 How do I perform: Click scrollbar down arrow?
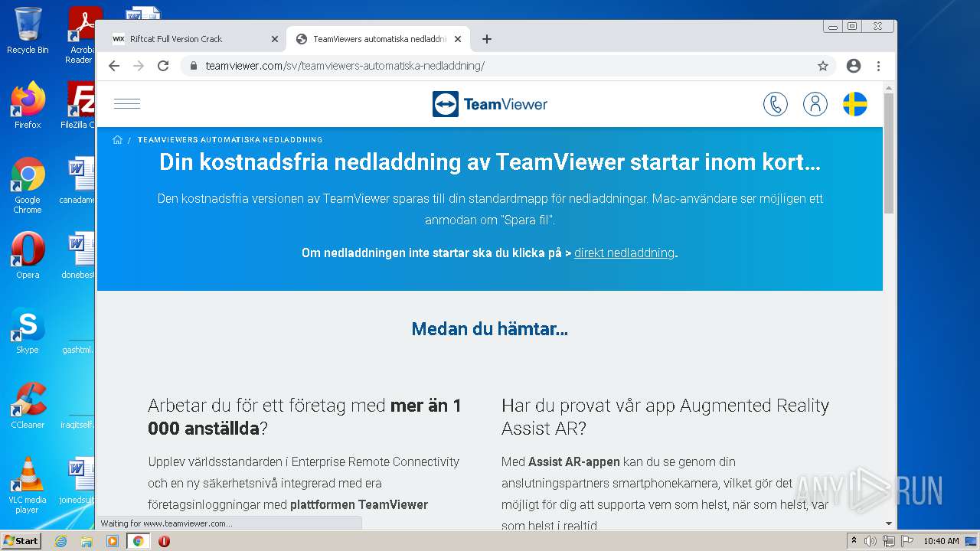point(889,524)
